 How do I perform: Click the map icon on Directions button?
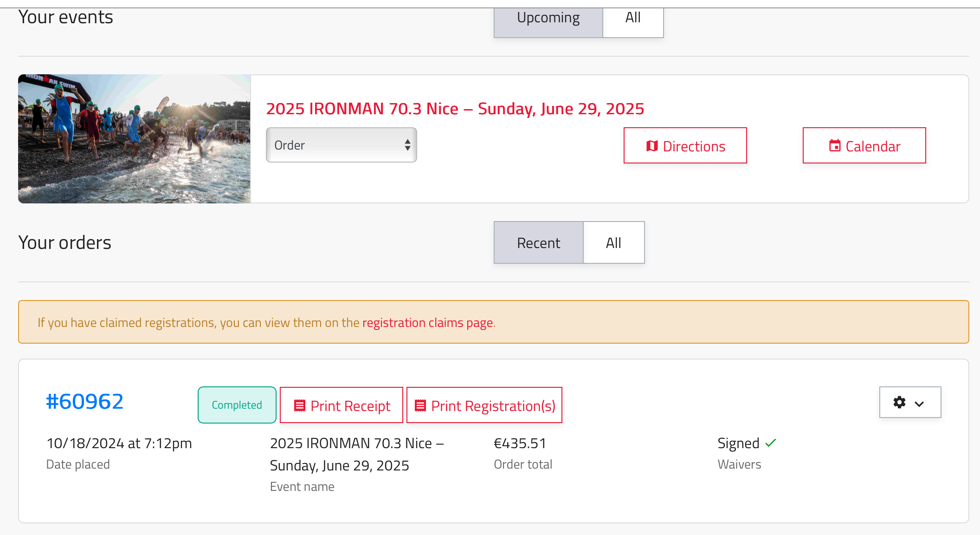coord(652,146)
